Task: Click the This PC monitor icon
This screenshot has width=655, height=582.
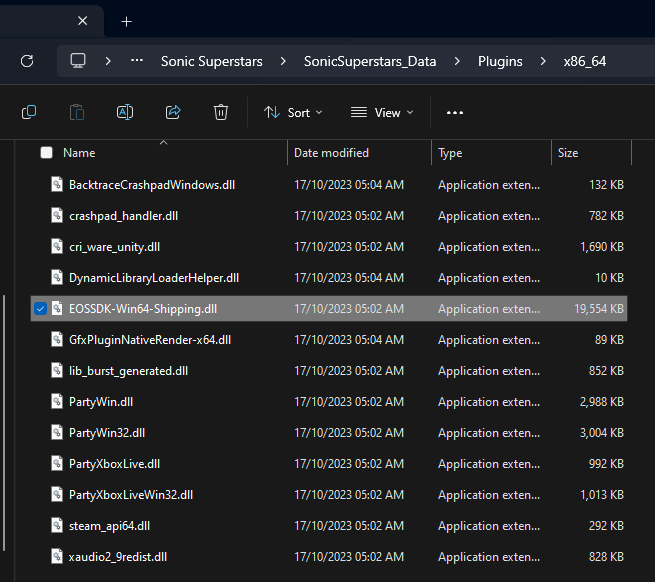Action: [78, 61]
